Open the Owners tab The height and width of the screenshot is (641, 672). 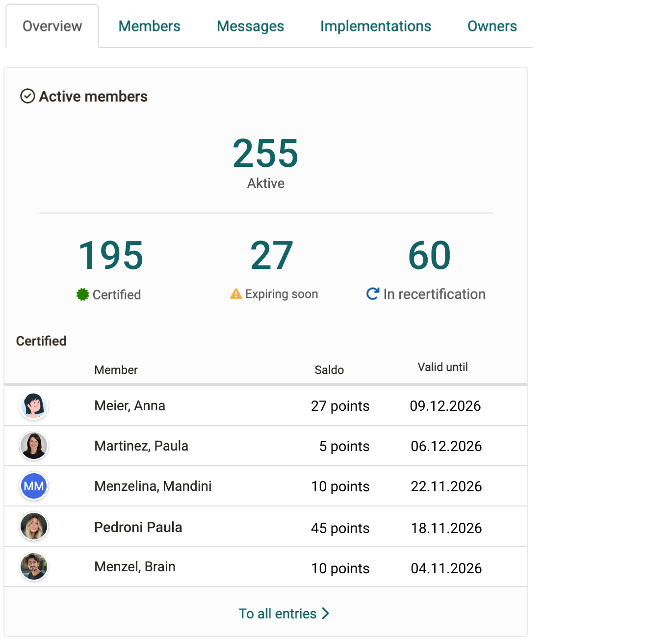pyautogui.click(x=492, y=26)
